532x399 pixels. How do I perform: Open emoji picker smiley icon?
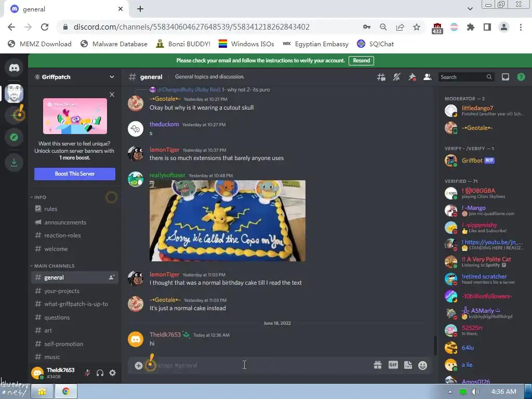[422, 365]
